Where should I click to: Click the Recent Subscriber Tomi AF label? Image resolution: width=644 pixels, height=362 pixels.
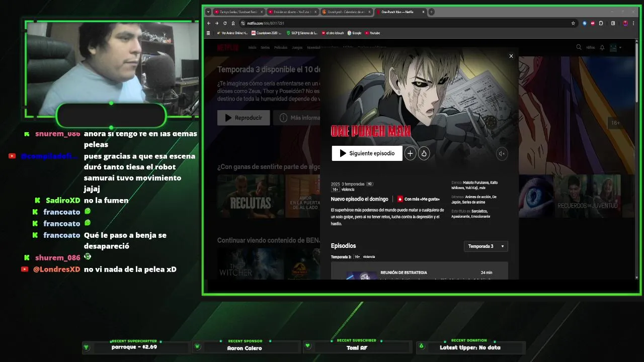(357, 348)
